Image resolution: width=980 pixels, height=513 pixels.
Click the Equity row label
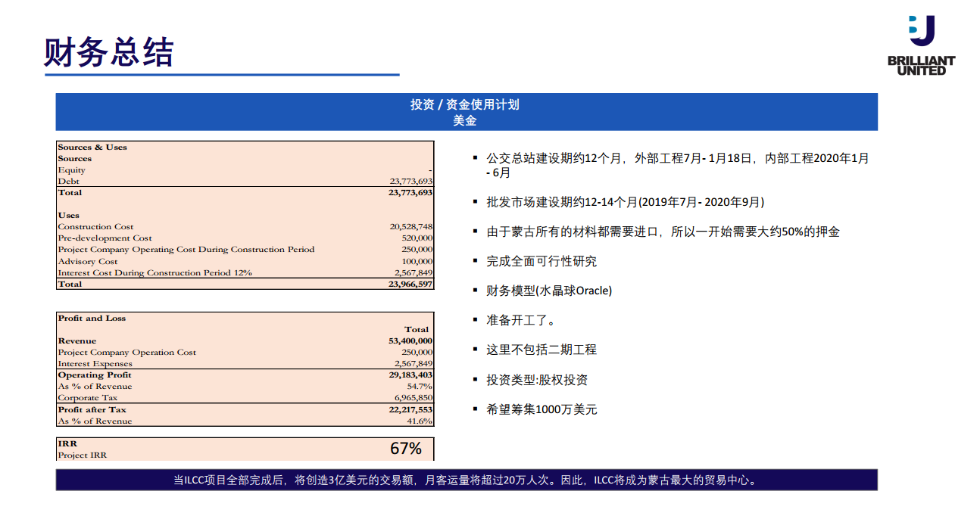(x=72, y=170)
